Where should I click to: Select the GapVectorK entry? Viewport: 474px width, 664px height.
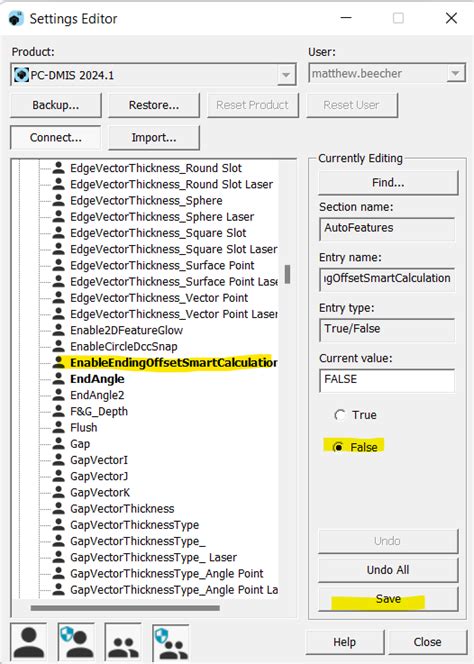pyautogui.click(x=100, y=492)
